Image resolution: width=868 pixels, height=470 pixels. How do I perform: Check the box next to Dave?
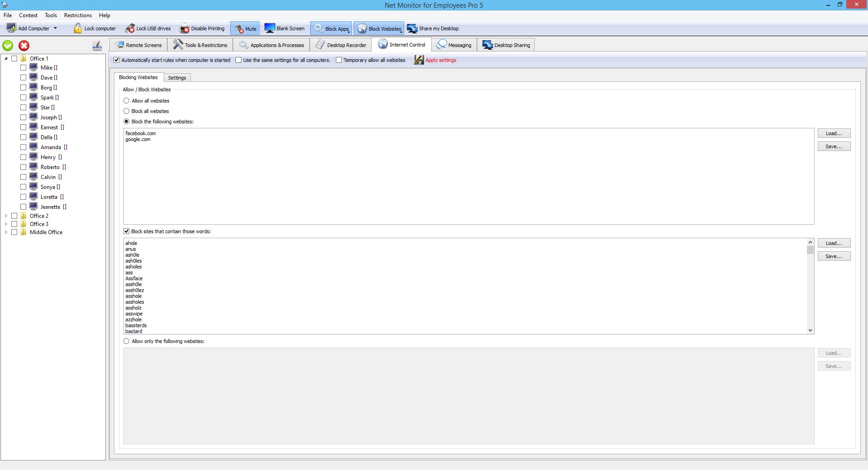[x=23, y=77]
